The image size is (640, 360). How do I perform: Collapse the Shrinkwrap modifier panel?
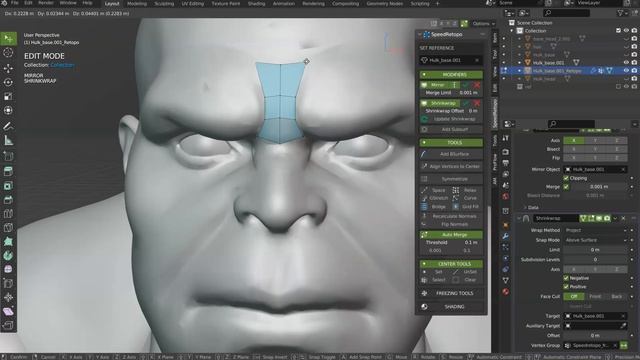pyautogui.click(x=519, y=218)
